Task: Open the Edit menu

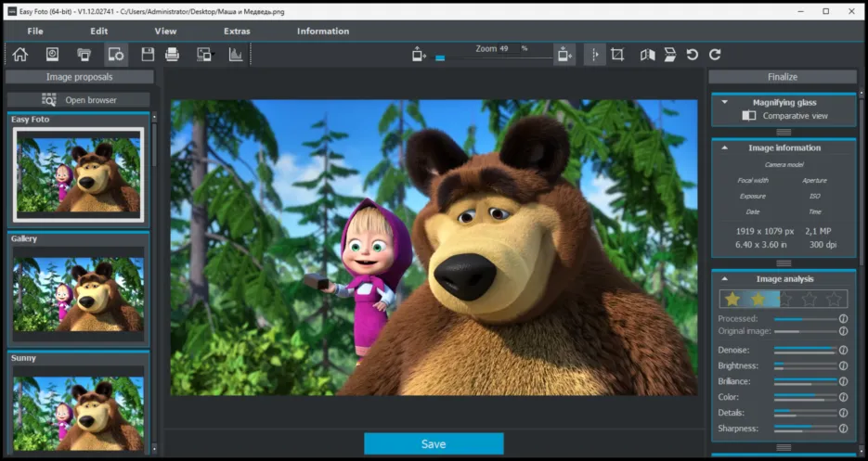Action: pos(99,31)
